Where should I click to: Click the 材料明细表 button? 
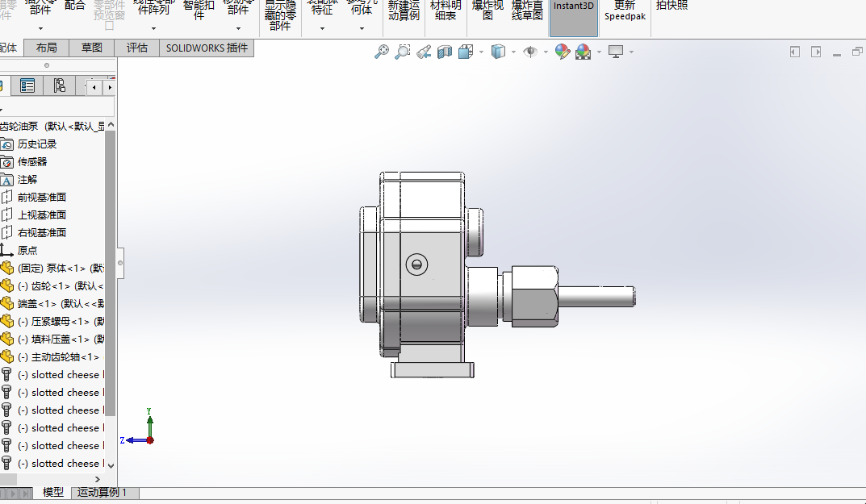pyautogui.click(x=446, y=10)
